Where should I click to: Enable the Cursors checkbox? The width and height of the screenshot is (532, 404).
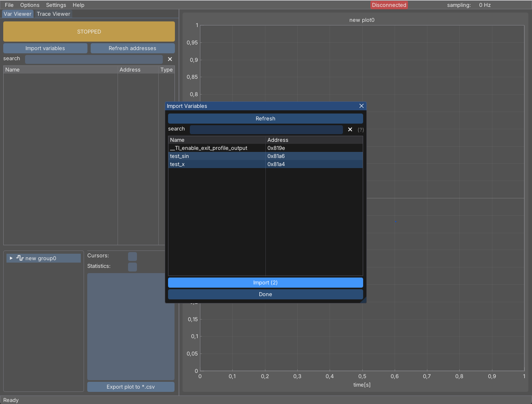pyautogui.click(x=132, y=257)
